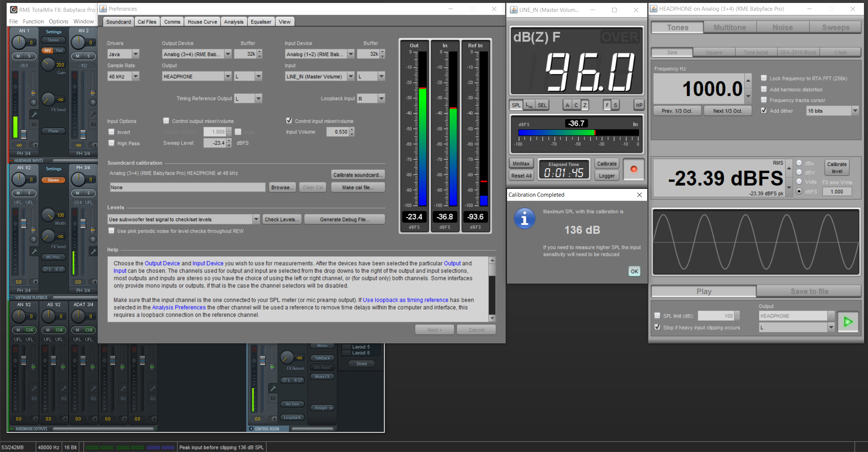The height and width of the screenshot is (452, 868).
Task: Enable Pad on AN 1 channel
Action: pyautogui.click(x=59, y=50)
